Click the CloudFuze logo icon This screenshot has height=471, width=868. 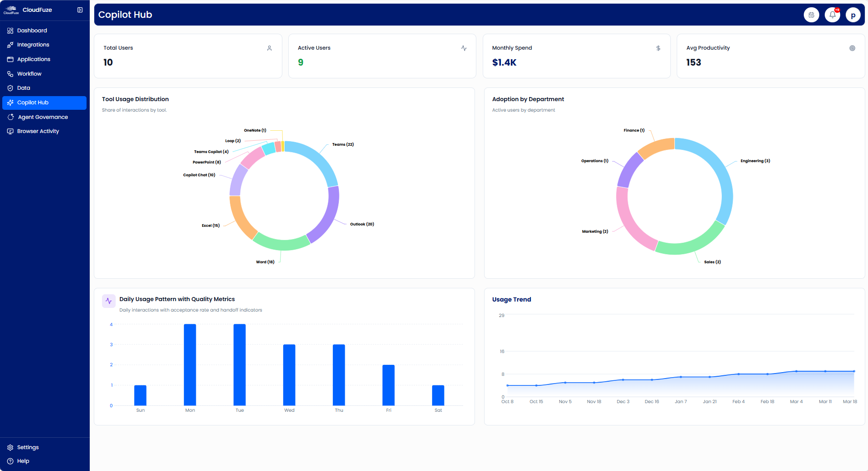(11, 10)
